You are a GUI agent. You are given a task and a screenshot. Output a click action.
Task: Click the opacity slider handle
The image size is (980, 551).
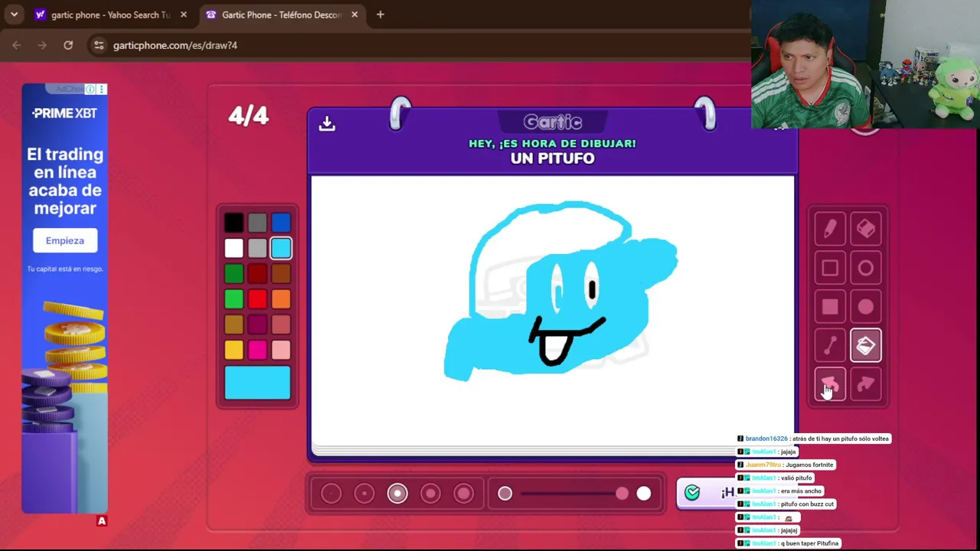click(622, 494)
